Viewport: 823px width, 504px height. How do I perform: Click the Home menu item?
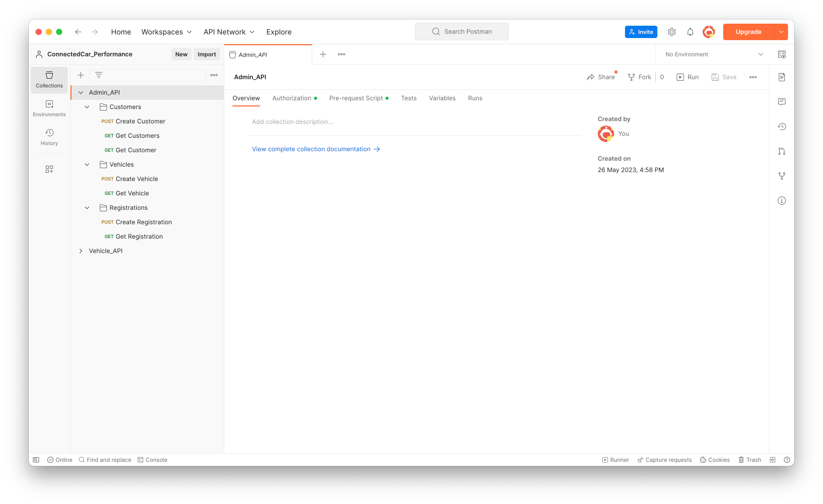click(x=121, y=32)
